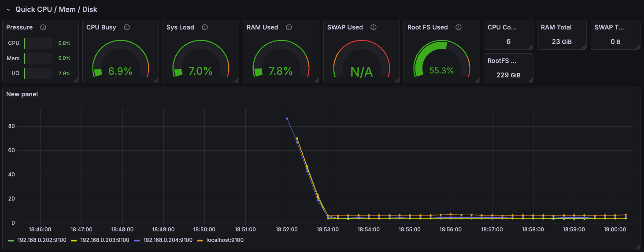
Task: Open the RAM Total panel title
Action: (x=556, y=27)
